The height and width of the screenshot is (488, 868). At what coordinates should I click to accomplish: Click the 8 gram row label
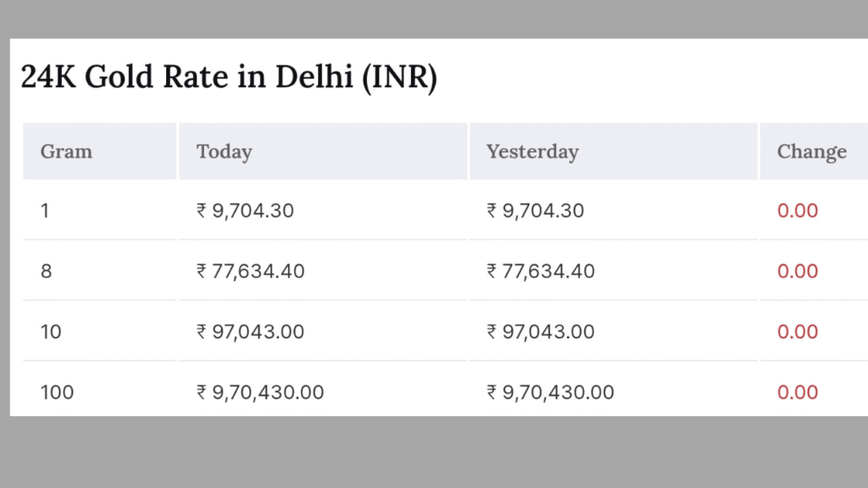click(46, 271)
